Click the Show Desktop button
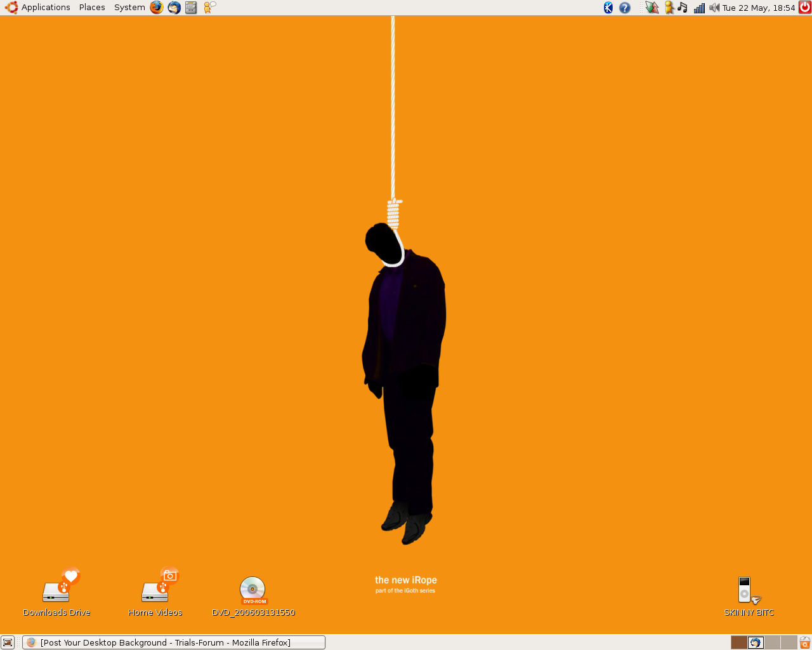Screen dimensions: 812x650 8,642
